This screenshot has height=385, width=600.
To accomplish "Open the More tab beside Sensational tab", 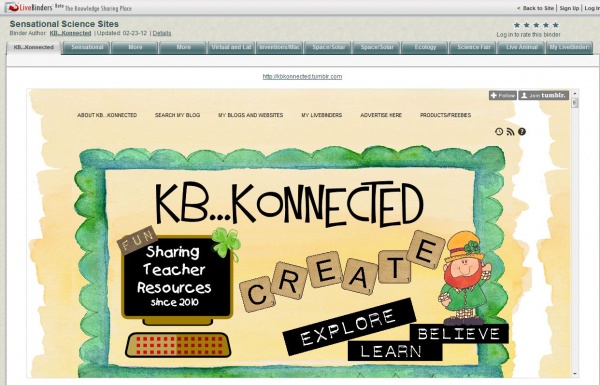I will [x=135, y=47].
